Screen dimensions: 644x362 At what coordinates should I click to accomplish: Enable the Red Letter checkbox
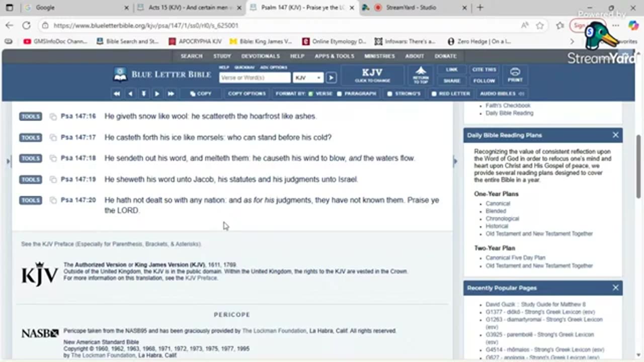(x=434, y=94)
